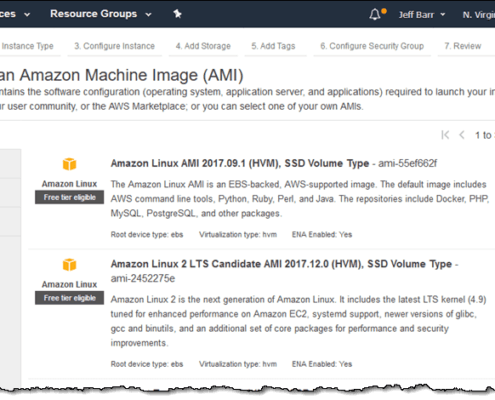Click Amazon Linux AMI 2017.09.1 title
This screenshot has height=400, width=495.
(x=240, y=163)
